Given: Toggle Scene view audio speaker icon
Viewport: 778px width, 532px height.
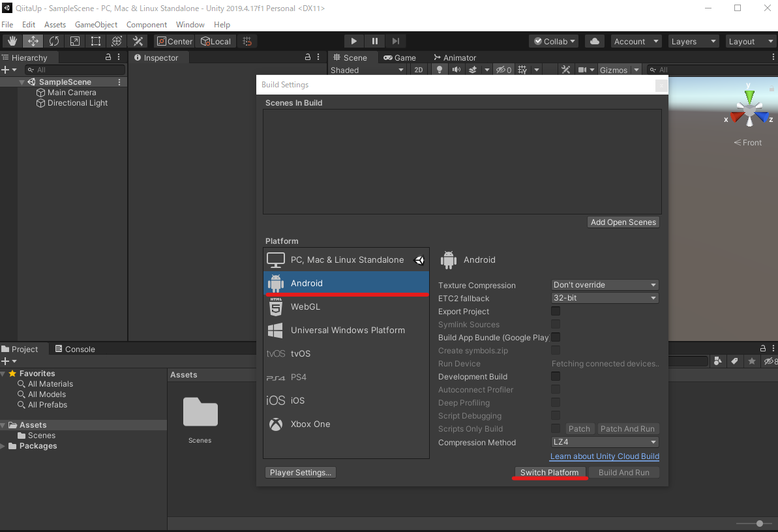Looking at the screenshot, I should click(456, 70).
